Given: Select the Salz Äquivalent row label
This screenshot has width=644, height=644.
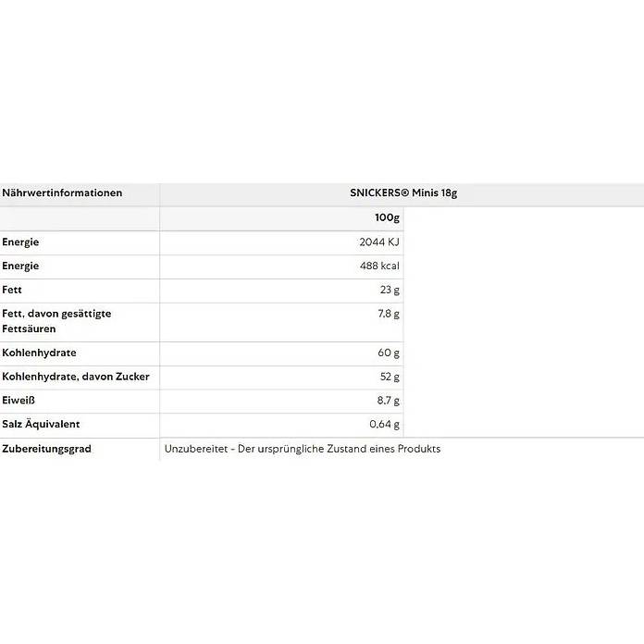Looking at the screenshot, I should (x=41, y=425).
